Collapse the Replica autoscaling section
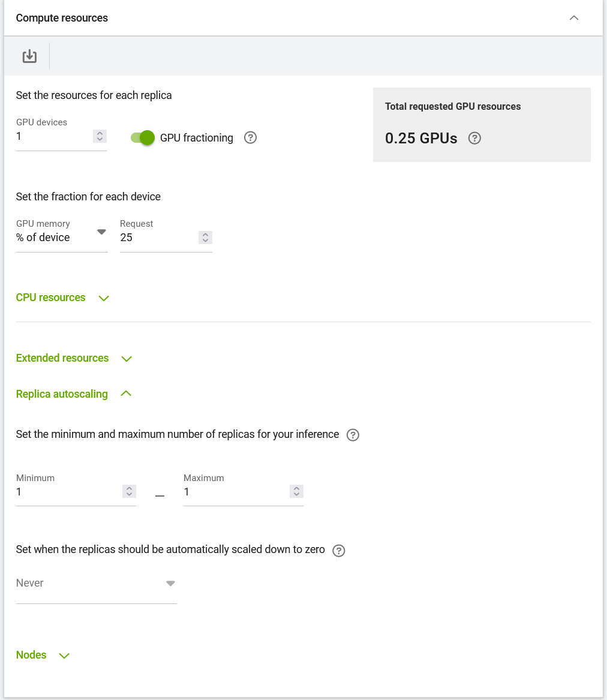Image resolution: width=607 pixels, height=700 pixels. coord(74,394)
